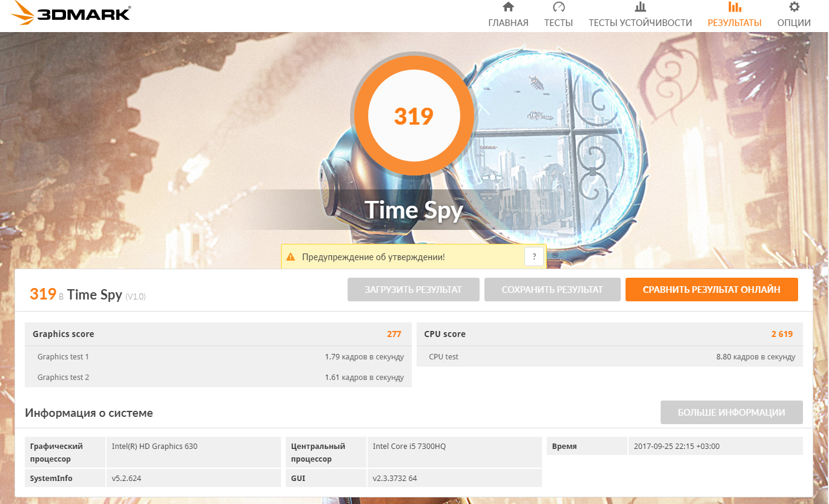Click the SystemInfo version v5.2.624
Image resolution: width=829 pixels, height=504 pixels.
pyautogui.click(x=127, y=479)
